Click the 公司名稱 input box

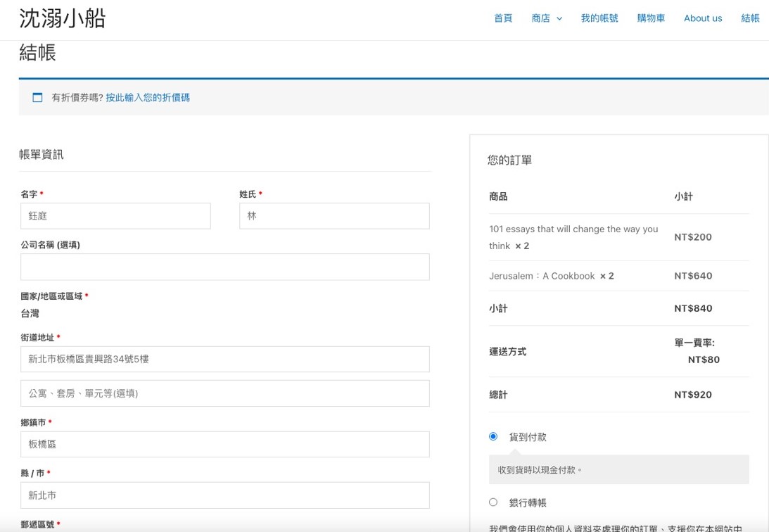(x=224, y=267)
